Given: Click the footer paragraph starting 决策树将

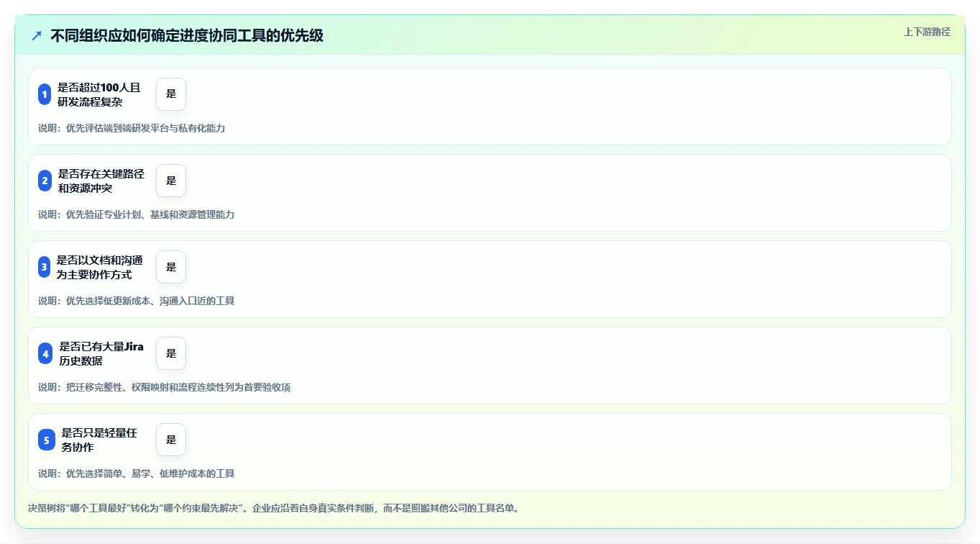Looking at the screenshot, I should [x=273, y=508].
